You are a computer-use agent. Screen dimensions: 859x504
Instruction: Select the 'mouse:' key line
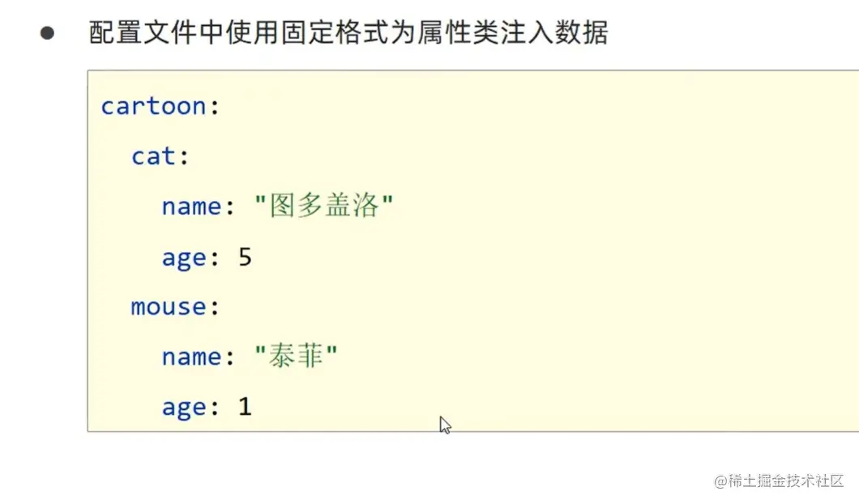coord(175,307)
